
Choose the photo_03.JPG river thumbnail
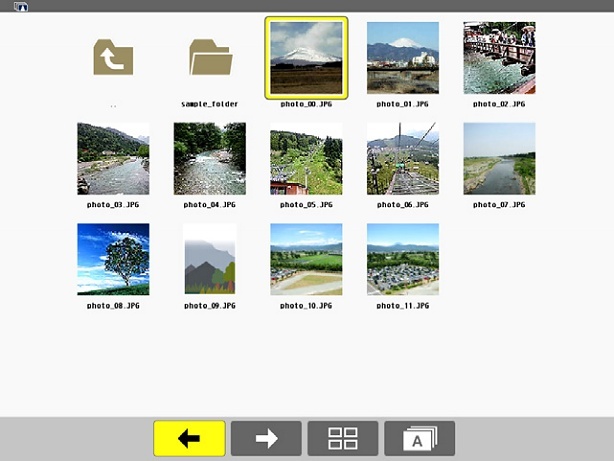(113, 159)
